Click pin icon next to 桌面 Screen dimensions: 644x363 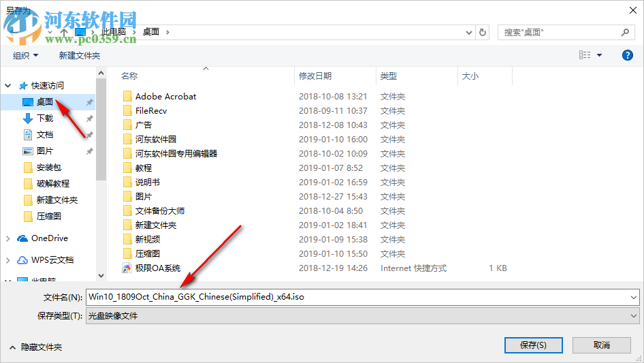click(89, 102)
